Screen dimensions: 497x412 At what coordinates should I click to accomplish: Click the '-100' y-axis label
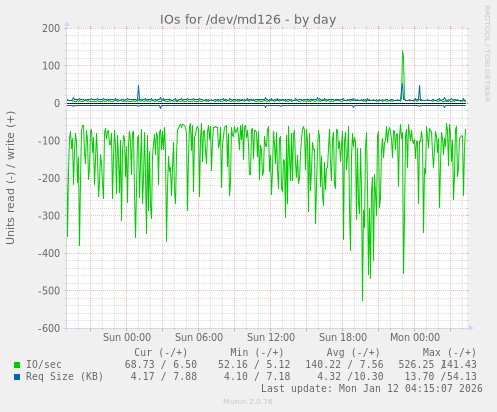[x=49, y=141]
